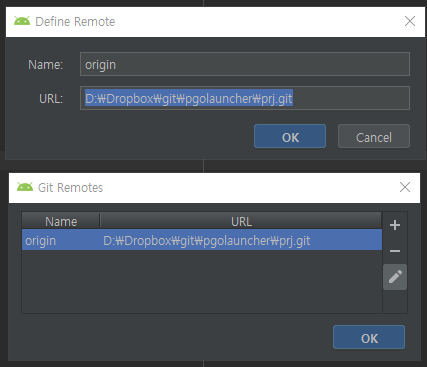Click the edit remote pencil icon
The width and height of the screenshot is (427, 367).
[395, 277]
